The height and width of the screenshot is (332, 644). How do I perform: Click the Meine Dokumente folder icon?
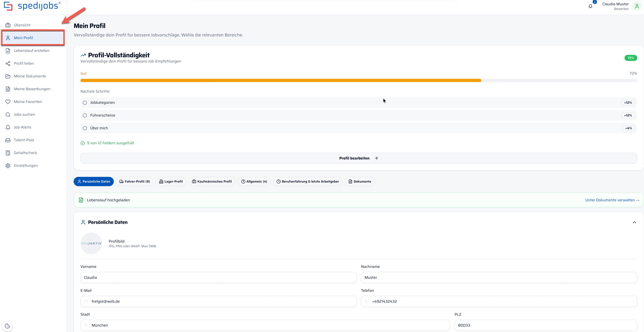coord(8,76)
